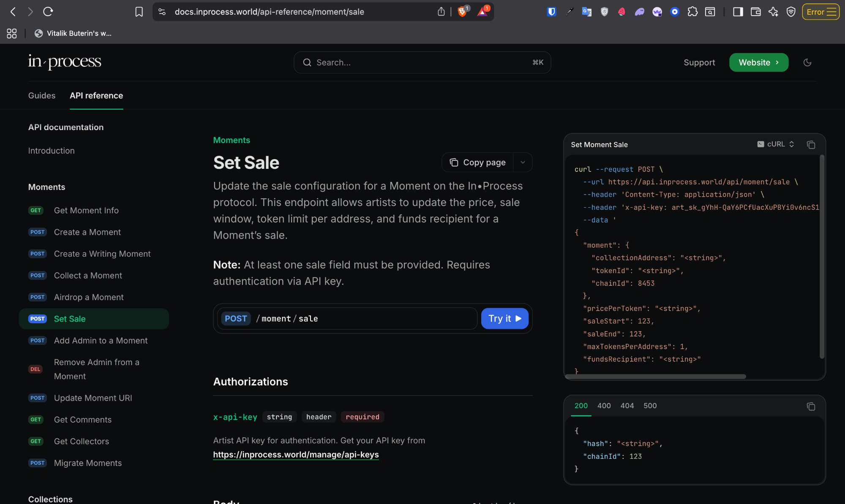This screenshot has width=845, height=504.
Task: Open the browser extensions puzzle icon
Action: click(x=692, y=12)
